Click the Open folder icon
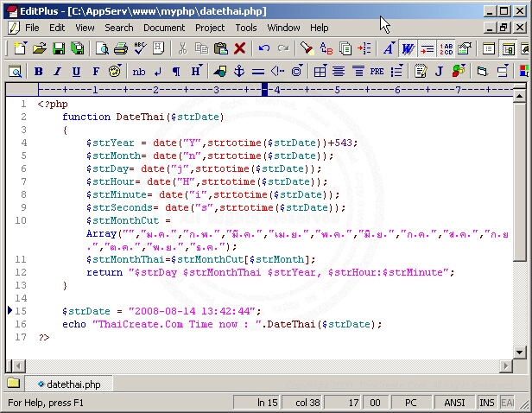 click(39, 48)
